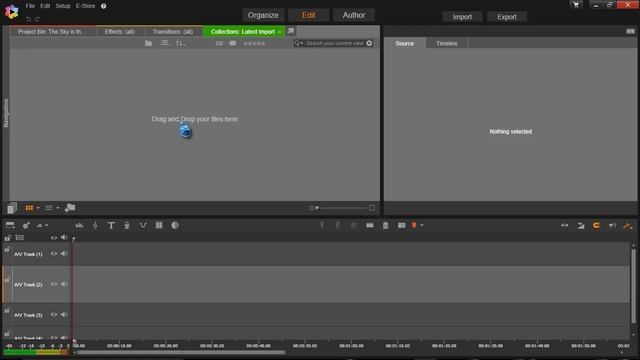640x360 pixels.
Task: Click the library folder view icon
Action: pos(149,43)
